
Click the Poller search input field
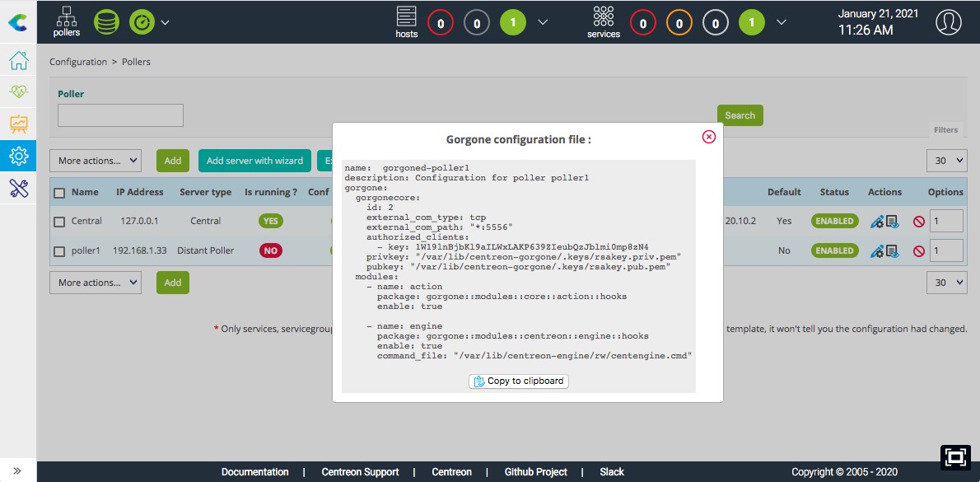point(120,115)
